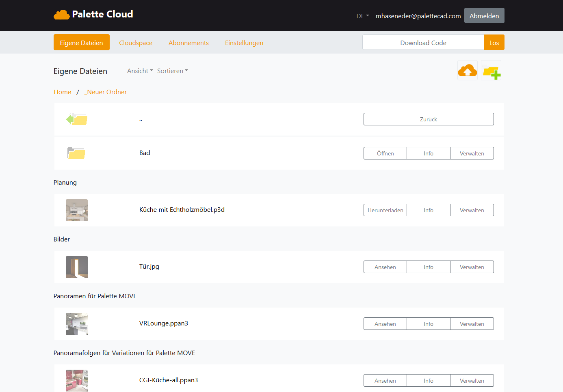Select the Küche mit Echtholzmöbel thumbnail
Screen dimensions: 563x392
[x=77, y=210]
